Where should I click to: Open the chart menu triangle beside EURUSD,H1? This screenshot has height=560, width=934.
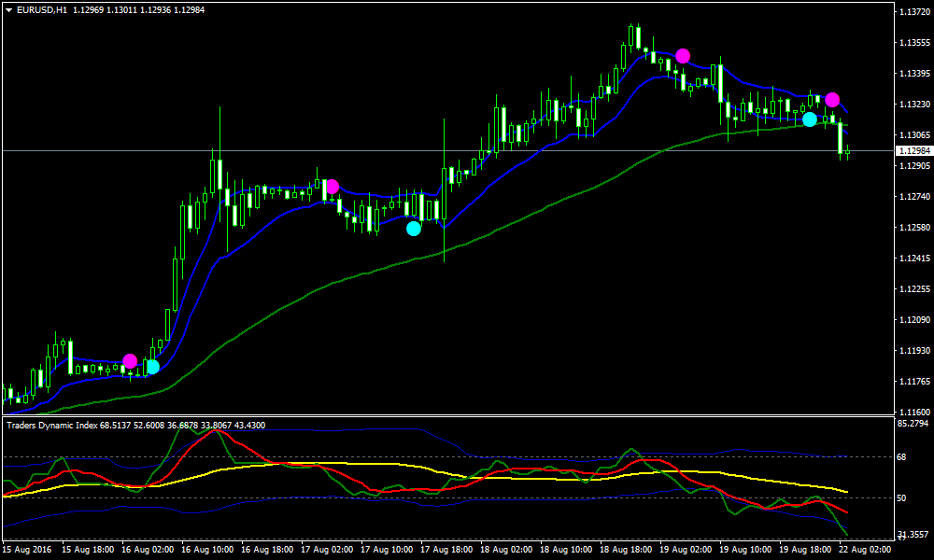tap(9, 10)
